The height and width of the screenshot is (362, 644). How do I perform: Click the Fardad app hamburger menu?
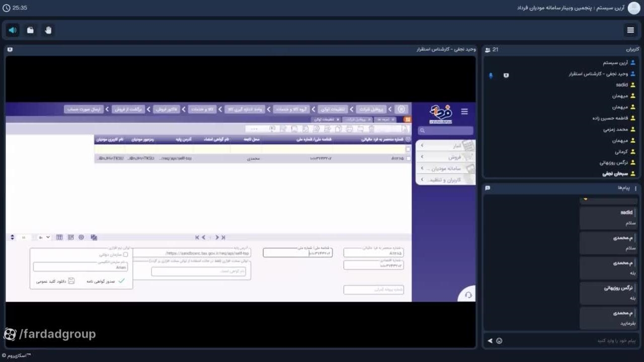click(x=464, y=112)
